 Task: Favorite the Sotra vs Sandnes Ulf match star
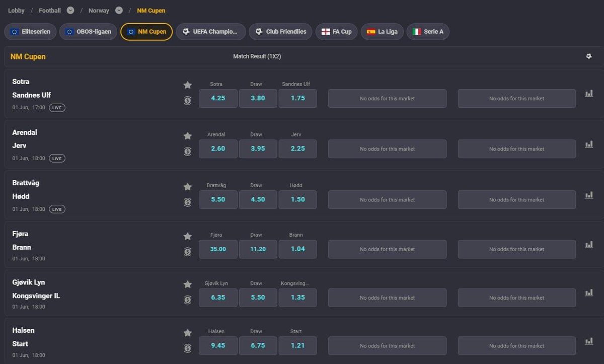(188, 85)
